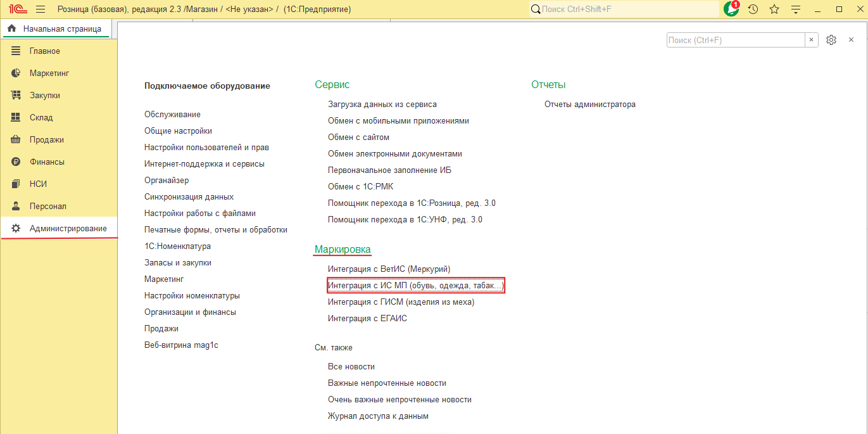
Task: Open Первоначальное заполнение ИБ
Action: [x=389, y=170]
